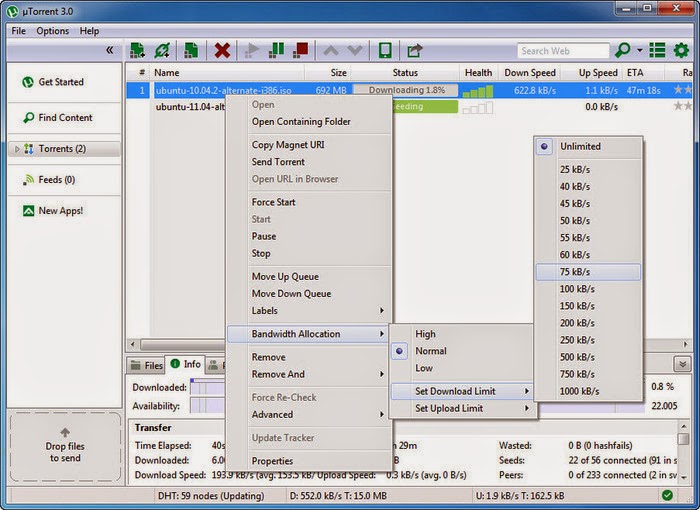Viewport: 700px width, 510px height.
Task: Open Preferences with the gear icon
Action: click(x=681, y=50)
